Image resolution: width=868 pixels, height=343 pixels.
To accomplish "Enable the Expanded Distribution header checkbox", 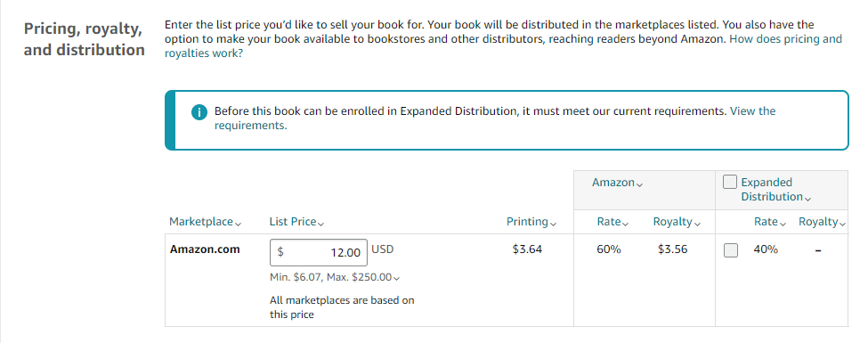I will tap(730, 182).
